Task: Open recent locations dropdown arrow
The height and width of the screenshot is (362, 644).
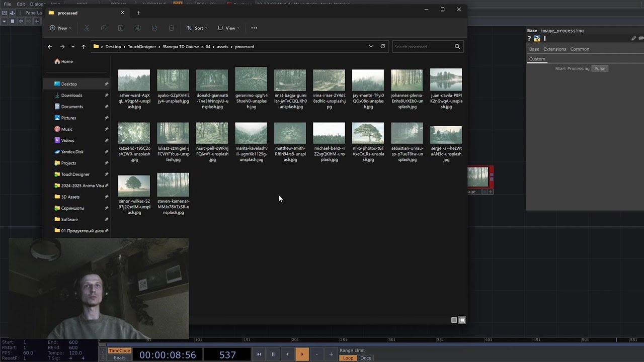Action: coord(73,47)
